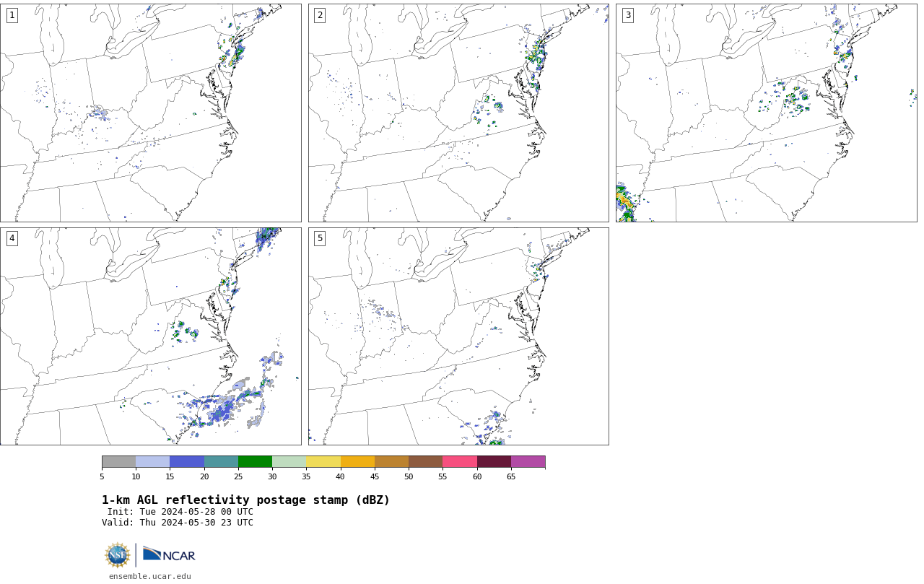Click the ensemble.ucar.edu text
Viewport: 924px width, 584px height.
[x=150, y=576]
